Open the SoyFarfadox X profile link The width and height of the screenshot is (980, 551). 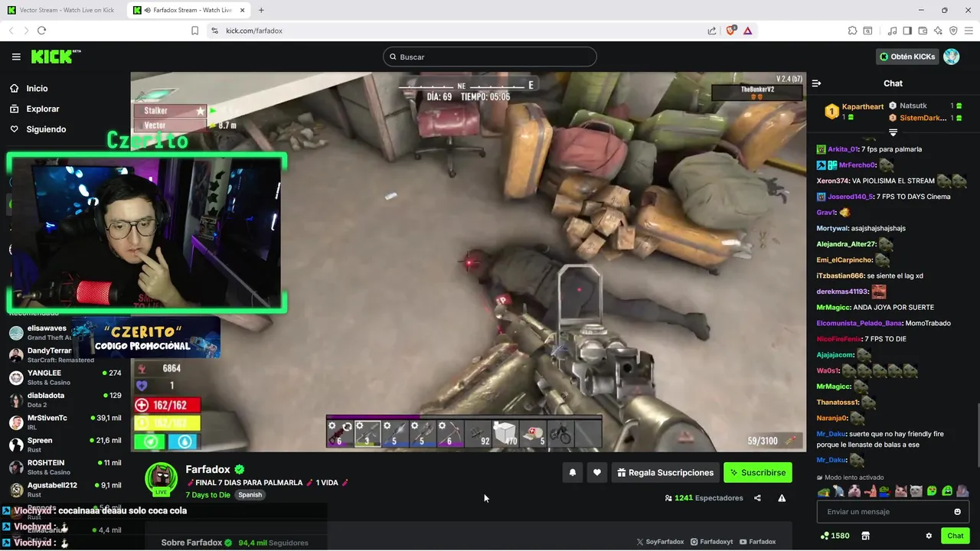click(660, 542)
